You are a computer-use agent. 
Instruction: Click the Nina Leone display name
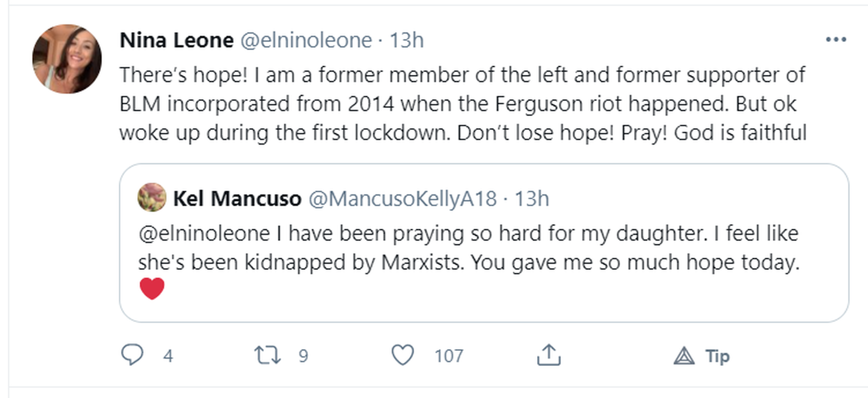click(x=177, y=40)
